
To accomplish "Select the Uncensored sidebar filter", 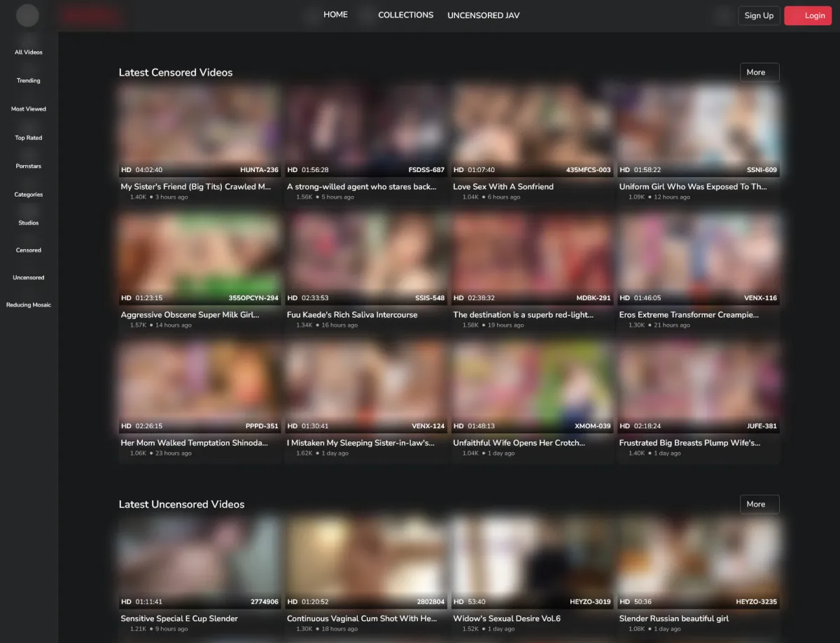I will click(x=29, y=278).
